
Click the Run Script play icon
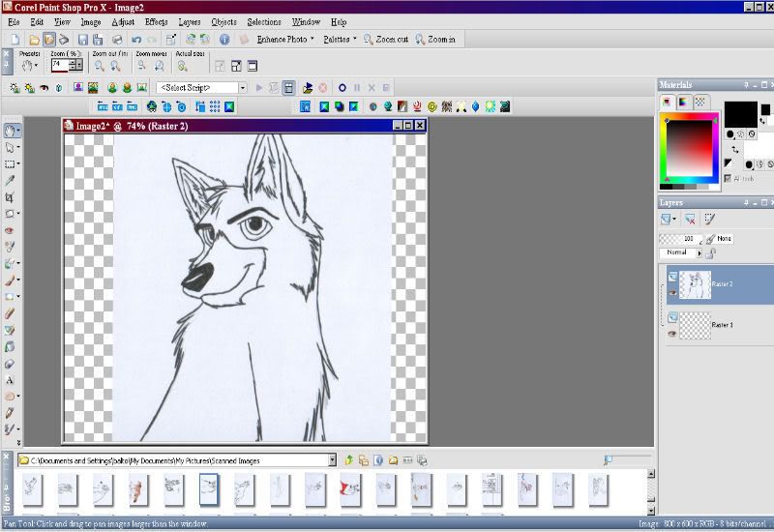coord(259,88)
